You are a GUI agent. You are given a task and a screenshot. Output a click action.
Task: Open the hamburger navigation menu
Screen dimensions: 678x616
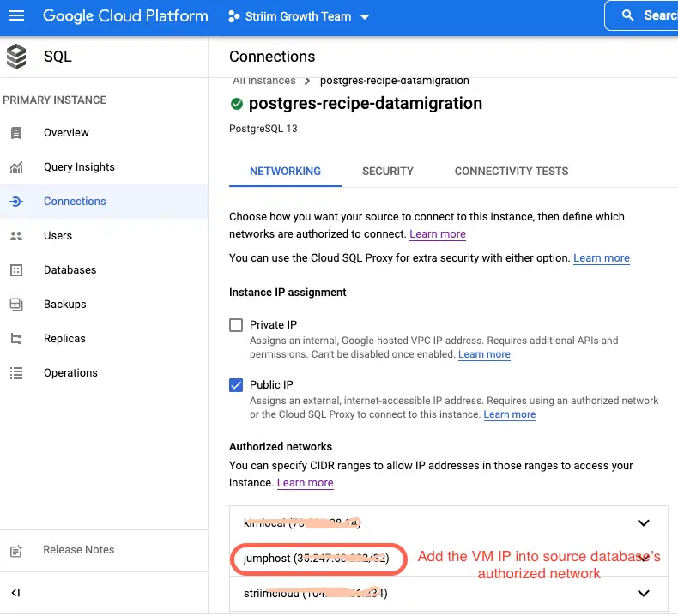tap(16, 16)
